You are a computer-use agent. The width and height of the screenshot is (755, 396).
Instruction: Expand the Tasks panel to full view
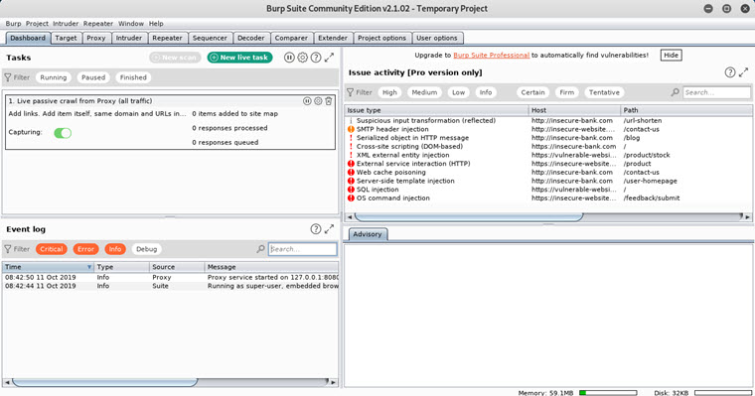point(329,57)
